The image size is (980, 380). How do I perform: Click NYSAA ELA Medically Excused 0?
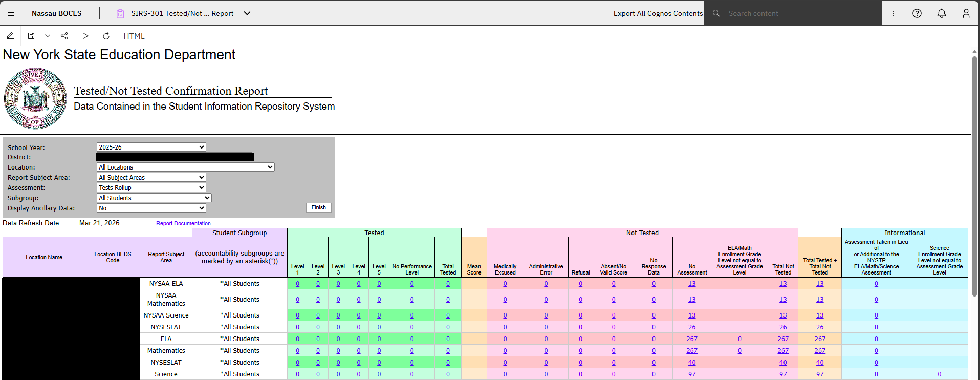pos(505,283)
